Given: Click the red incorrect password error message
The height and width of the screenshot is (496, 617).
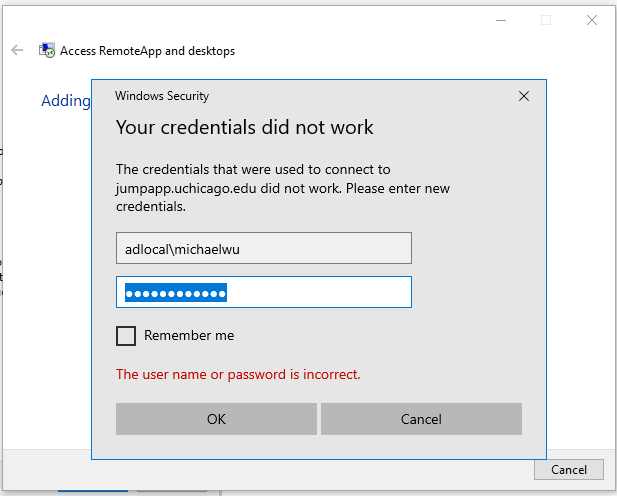Looking at the screenshot, I should [238, 375].
